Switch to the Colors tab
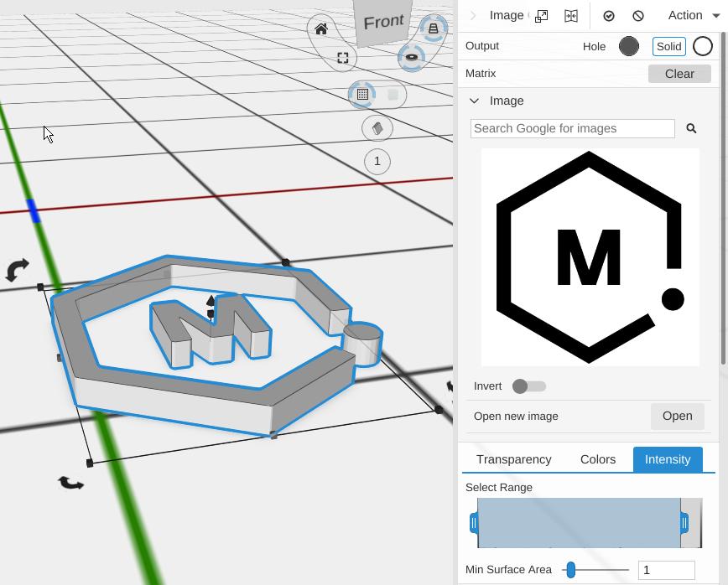Image resolution: width=728 pixels, height=585 pixels. pyautogui.click(x=598, y=459)
